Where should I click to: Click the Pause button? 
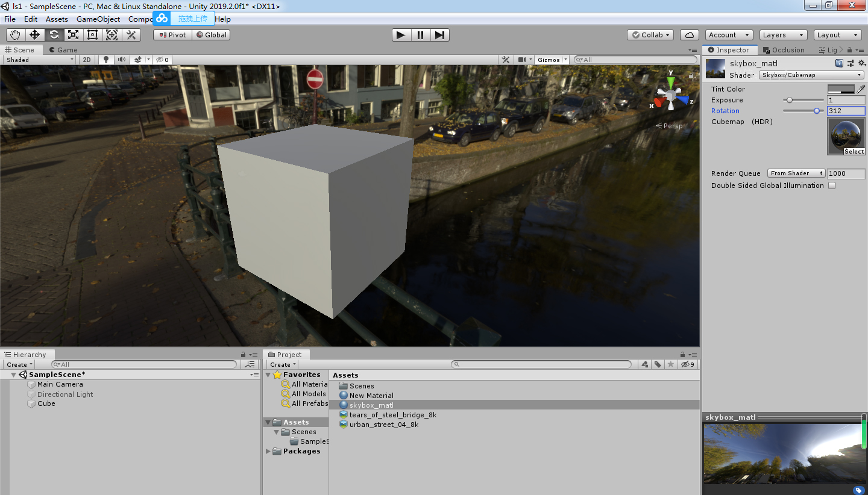click(420, 35)
